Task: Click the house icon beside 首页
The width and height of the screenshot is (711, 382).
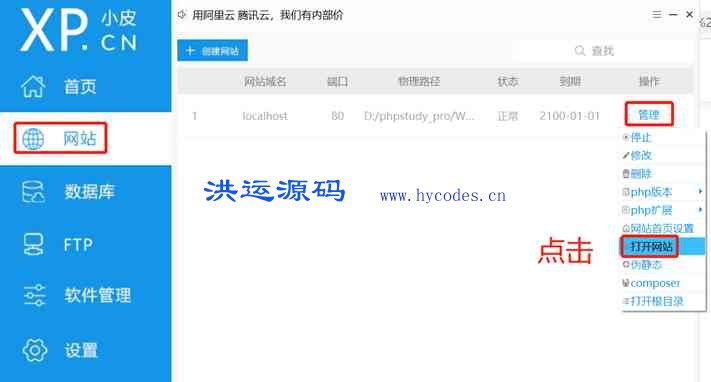Action: (x=33, y=86)
